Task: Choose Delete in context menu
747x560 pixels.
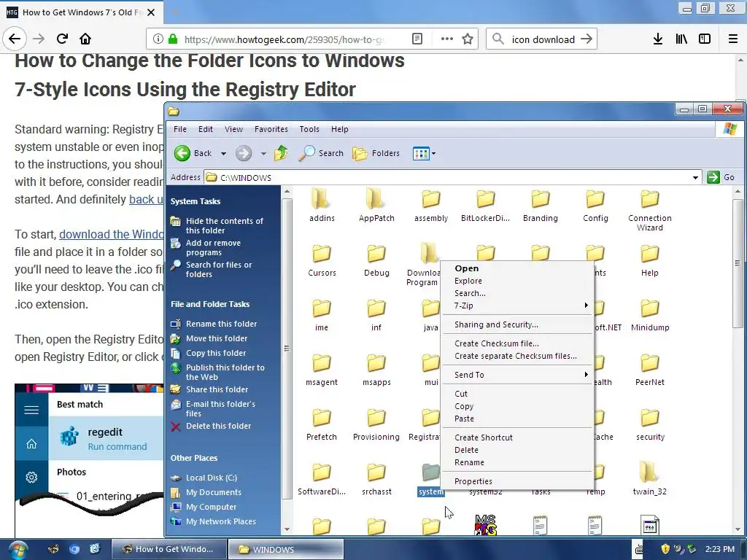Action: (x=517, y=450)
